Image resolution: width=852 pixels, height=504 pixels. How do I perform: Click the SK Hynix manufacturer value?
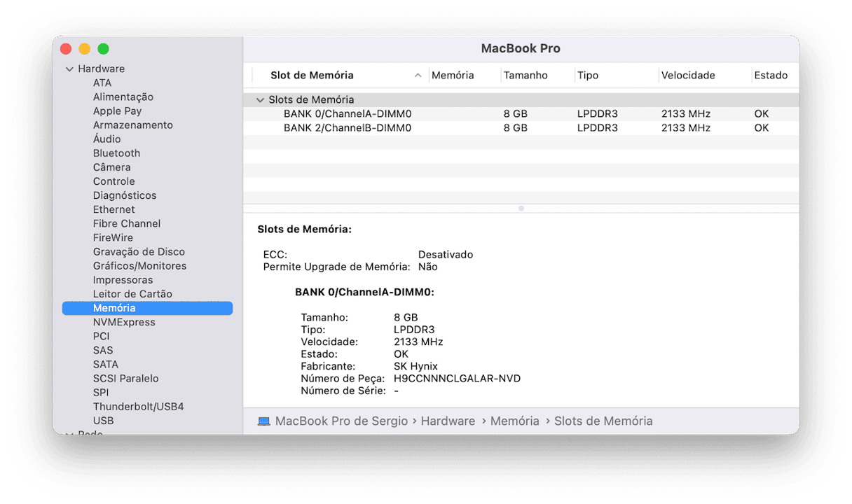415,366
